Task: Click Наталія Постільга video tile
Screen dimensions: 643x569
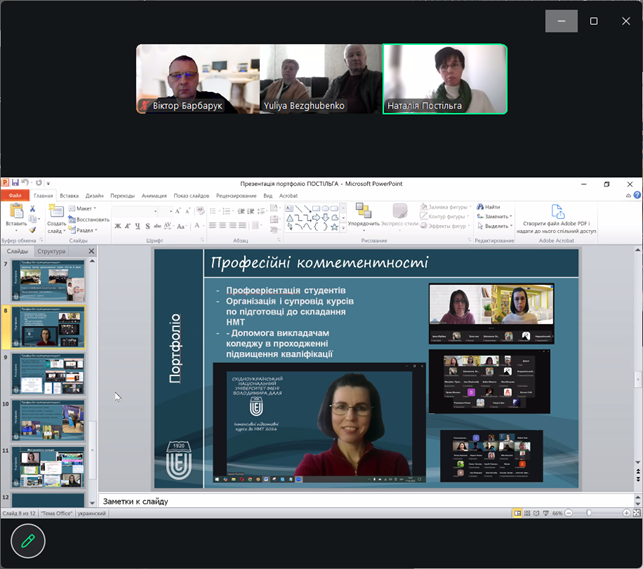Action: pyautogui.click(x=445, y=79)
